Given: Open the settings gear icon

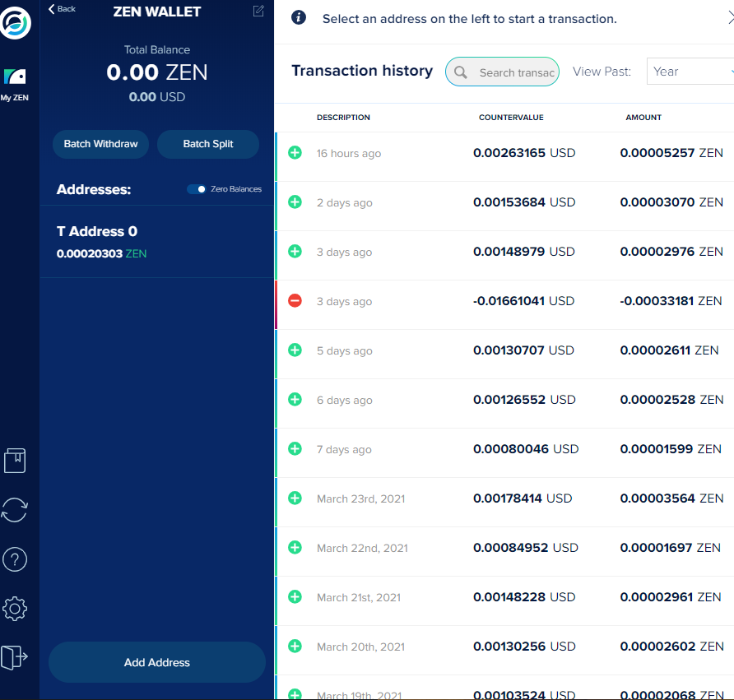Looking at the screenshot, I should [15, 609].
